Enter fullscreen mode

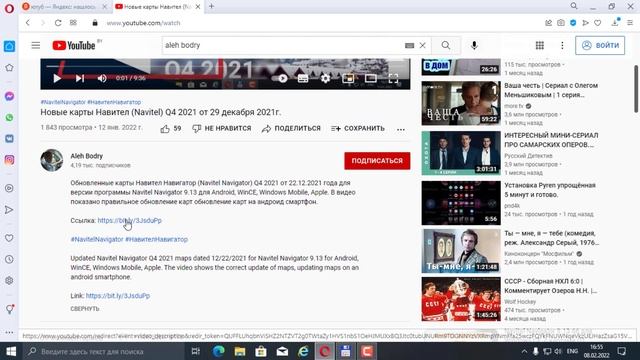pyautogui.click(x=393, y=78)
